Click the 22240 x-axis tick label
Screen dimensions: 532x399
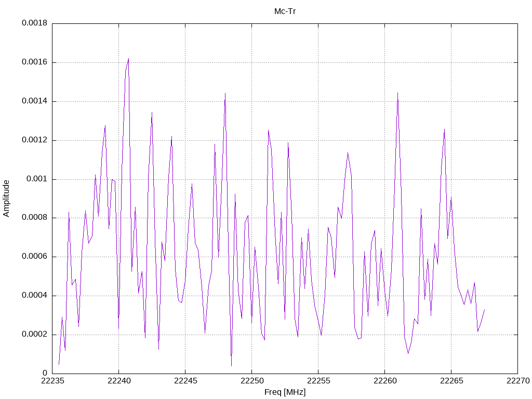(118, 381)
